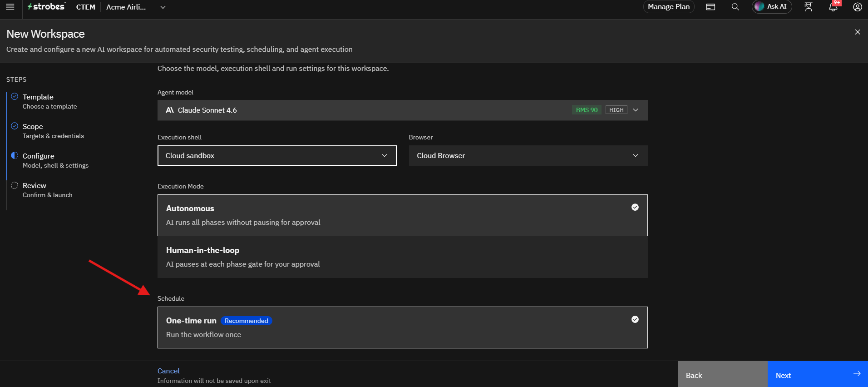This screenshot has width=868, height=387.
Task: Click the Review step dotted circle icon
Action: coord(15,185)
